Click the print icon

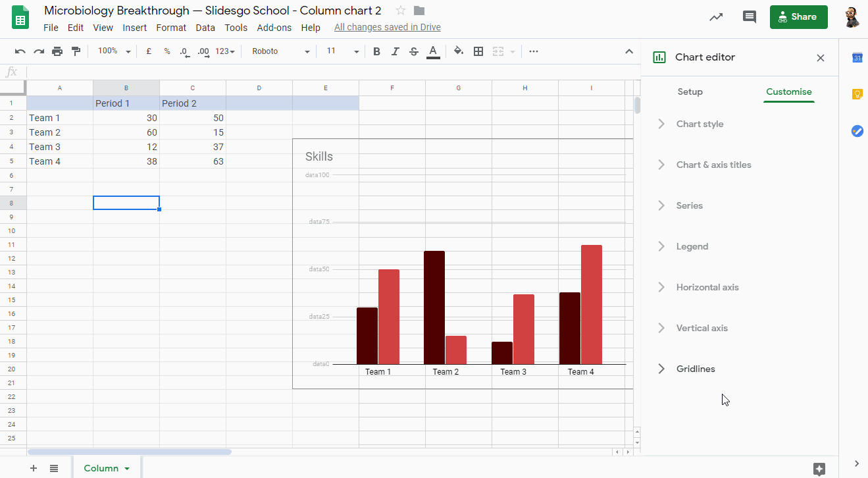click(x=57, y=51)
